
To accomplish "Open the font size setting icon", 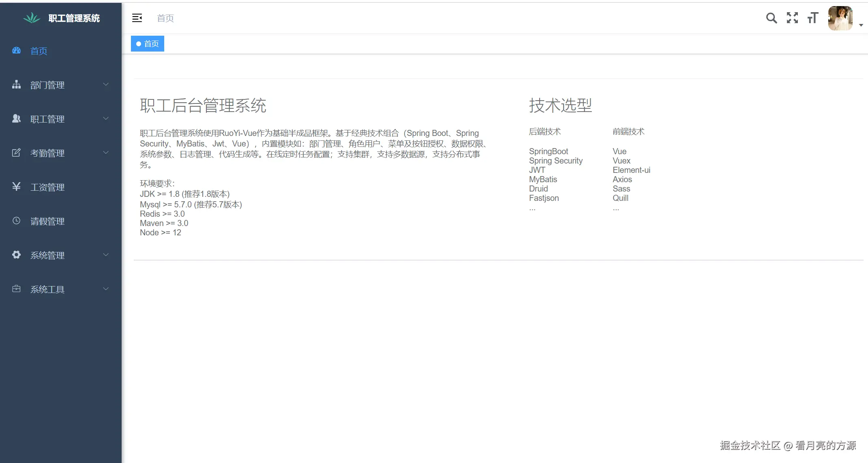I will coord(813,18).
